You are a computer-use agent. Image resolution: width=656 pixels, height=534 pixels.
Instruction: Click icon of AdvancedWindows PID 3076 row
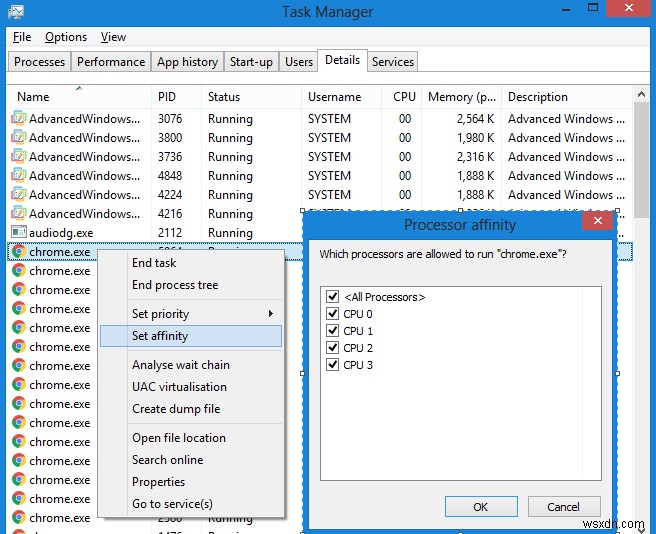(x=18, y=118)
